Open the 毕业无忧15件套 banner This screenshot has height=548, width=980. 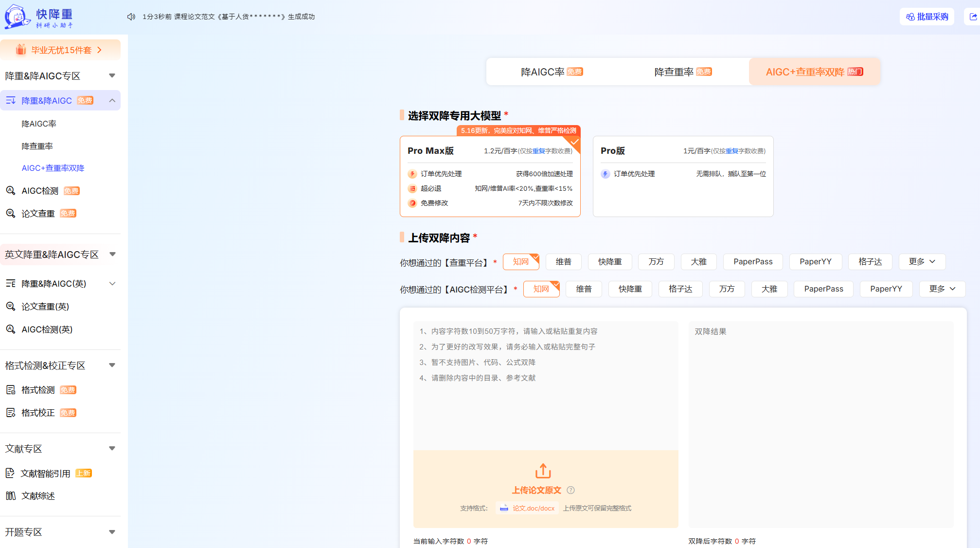(60, 50)
